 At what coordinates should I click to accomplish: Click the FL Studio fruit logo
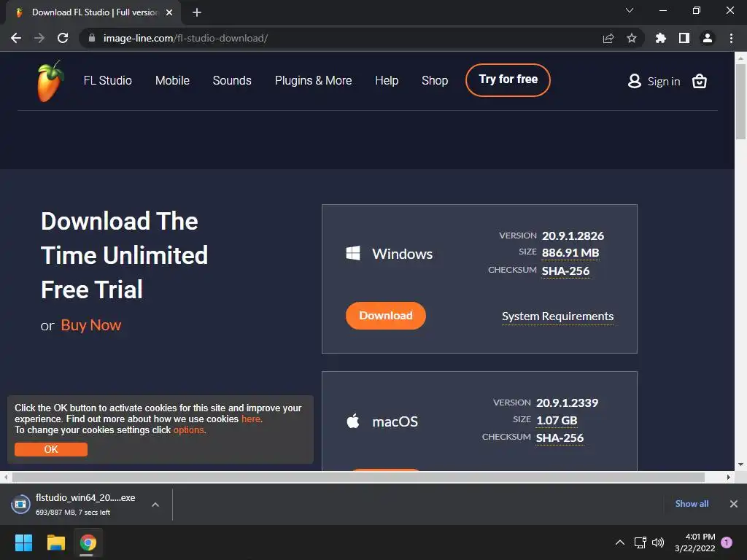[50, 81]
